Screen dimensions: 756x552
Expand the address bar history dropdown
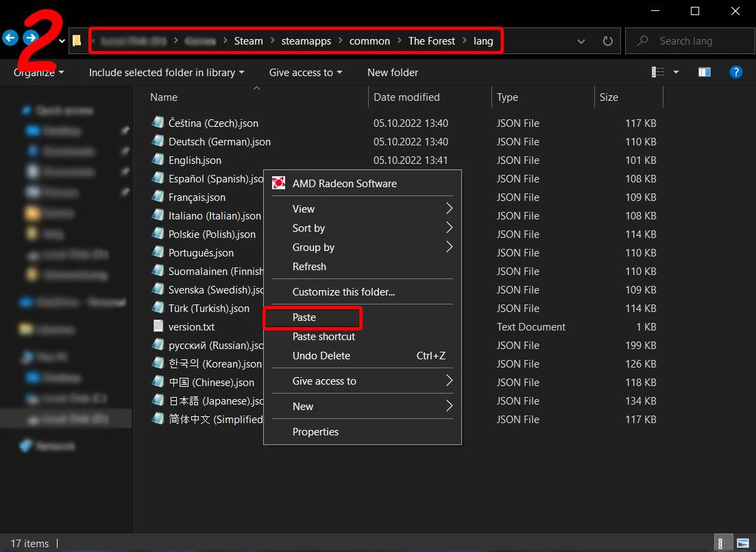581,41
